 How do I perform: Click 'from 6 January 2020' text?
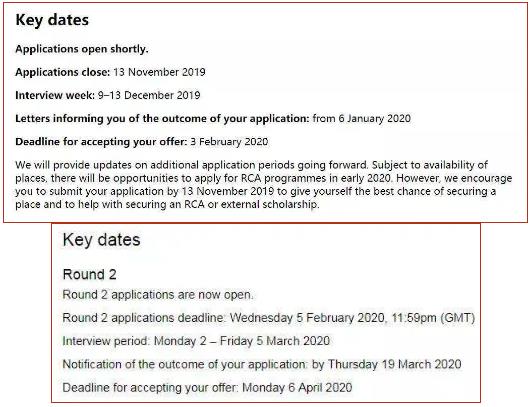[362, 119]
